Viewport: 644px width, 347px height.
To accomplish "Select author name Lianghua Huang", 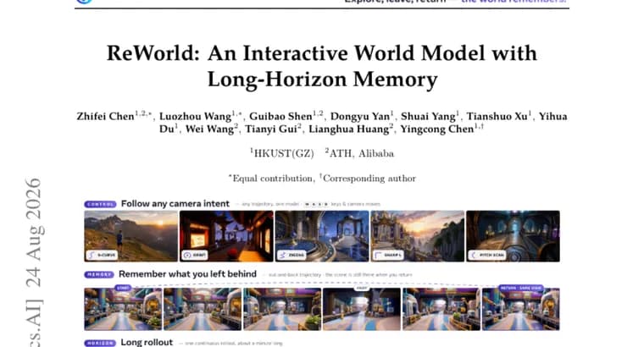I will 349,129.
